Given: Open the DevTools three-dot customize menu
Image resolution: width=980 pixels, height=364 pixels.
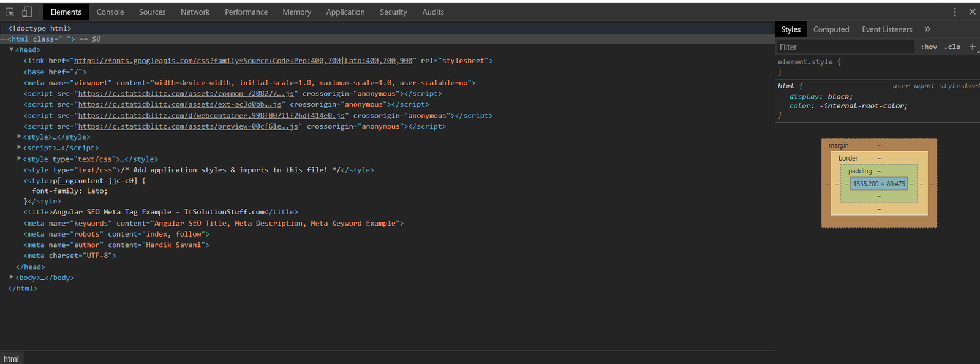Looking at the screenshot, I should pos(954,12).
